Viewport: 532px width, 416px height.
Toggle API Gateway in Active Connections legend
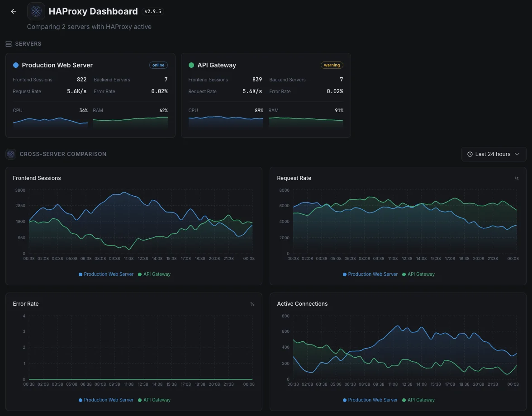[x=418, y=400]
